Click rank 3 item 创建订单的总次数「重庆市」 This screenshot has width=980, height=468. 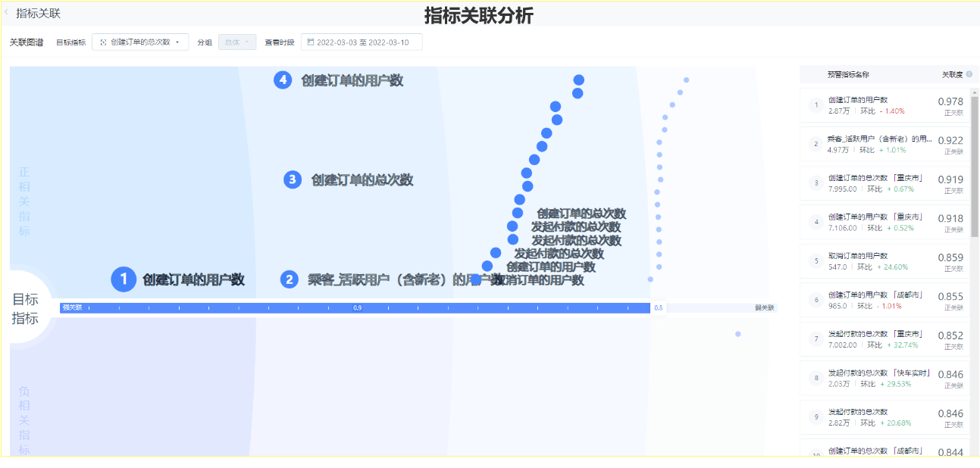click(x=884, y=183)
